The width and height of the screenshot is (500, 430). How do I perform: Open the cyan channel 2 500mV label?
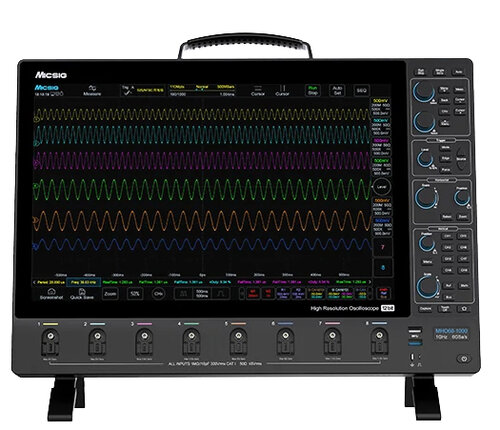coord(381,120)
